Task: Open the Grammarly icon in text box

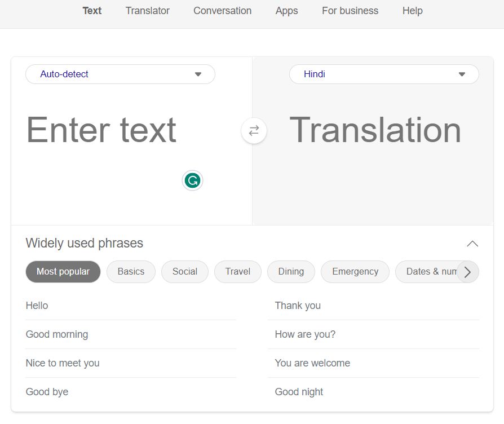Action: 192,180
